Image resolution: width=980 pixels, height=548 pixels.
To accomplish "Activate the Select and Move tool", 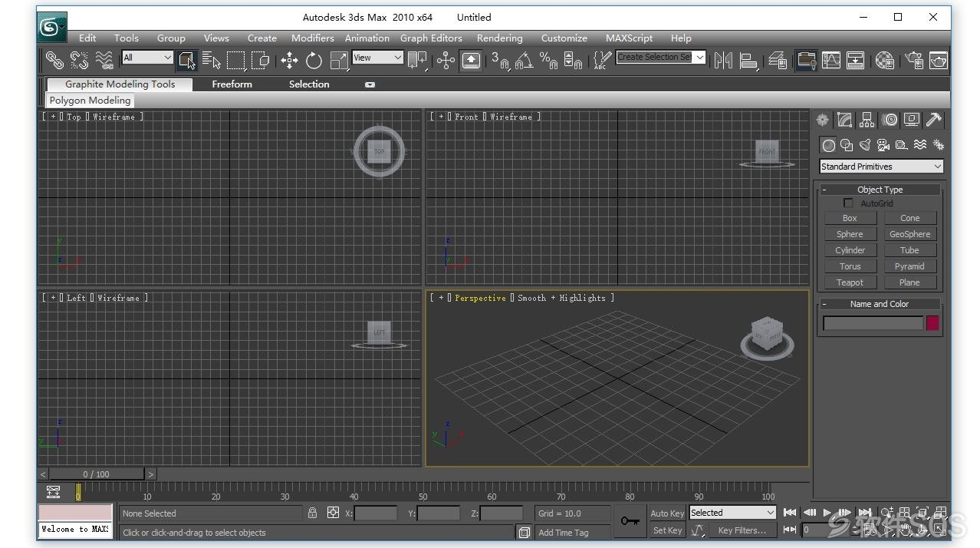I will (x=289, y=60).
